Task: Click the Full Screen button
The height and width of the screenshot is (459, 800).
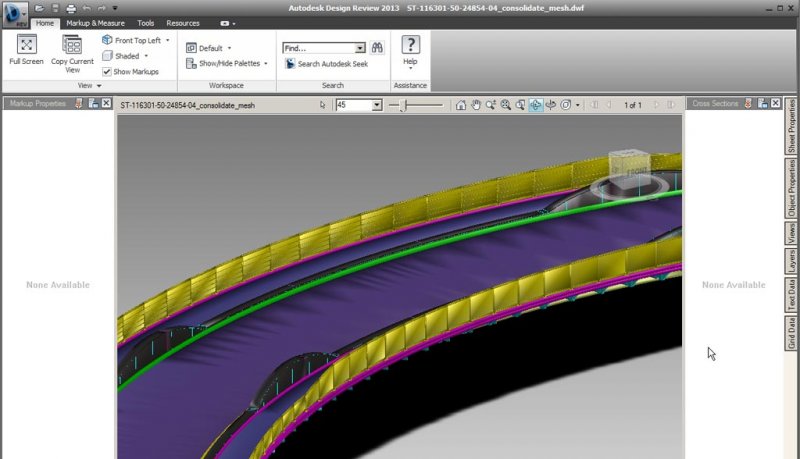Action: pos(26,50)
